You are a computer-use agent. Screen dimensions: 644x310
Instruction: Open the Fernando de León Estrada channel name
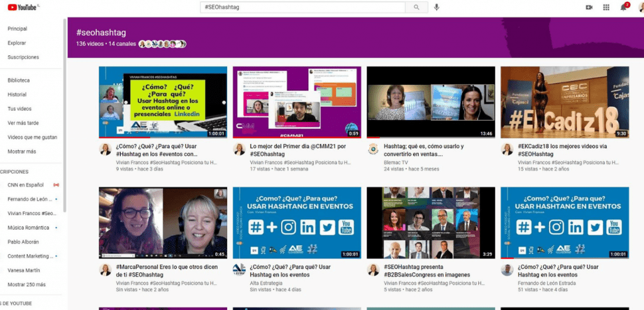[x=547, y=284]
